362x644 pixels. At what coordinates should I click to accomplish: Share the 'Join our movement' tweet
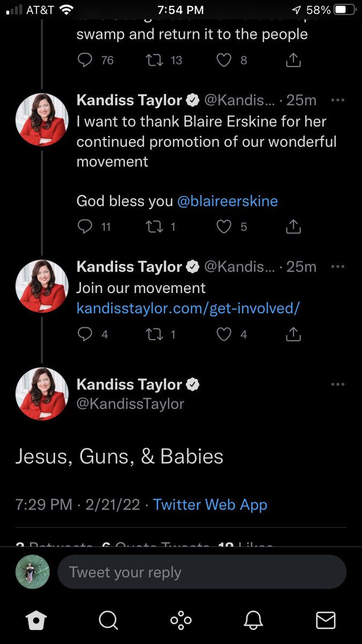(x=293, y=334)
